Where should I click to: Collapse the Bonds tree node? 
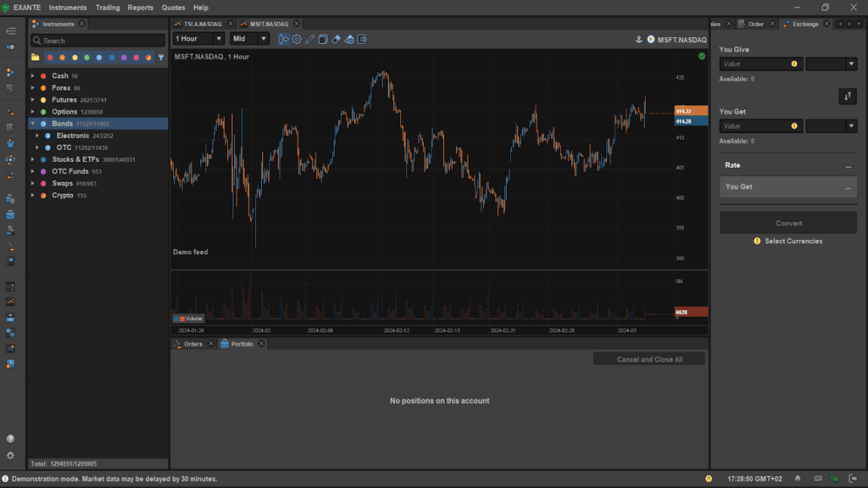click(x=33, y=124)
